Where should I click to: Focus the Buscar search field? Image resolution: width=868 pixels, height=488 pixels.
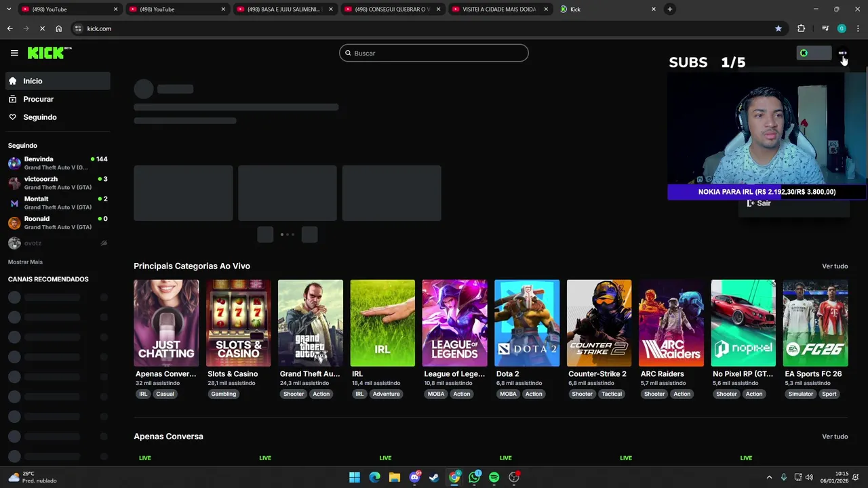434,53
